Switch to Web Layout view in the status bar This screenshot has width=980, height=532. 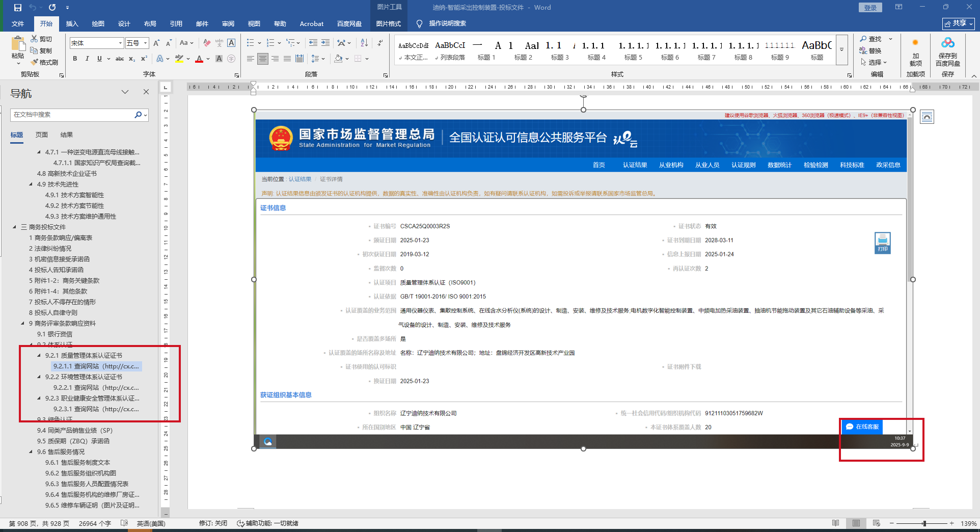[x=876, y=523]
